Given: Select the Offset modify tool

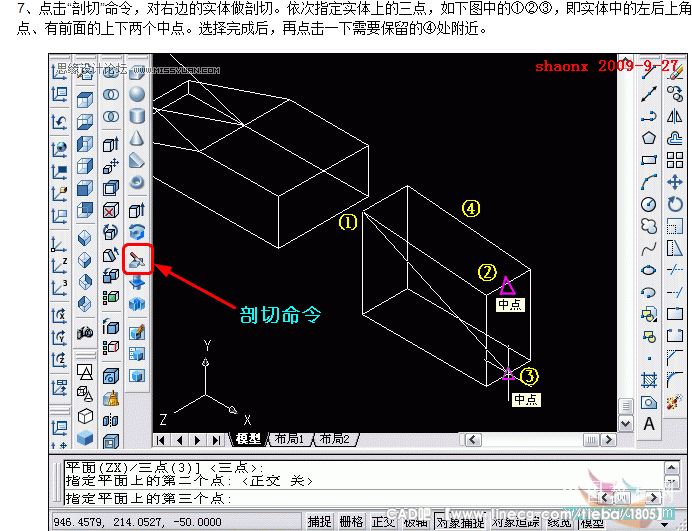Looking at the screenshot, I should pyautogui.click(x=675, y=138).
